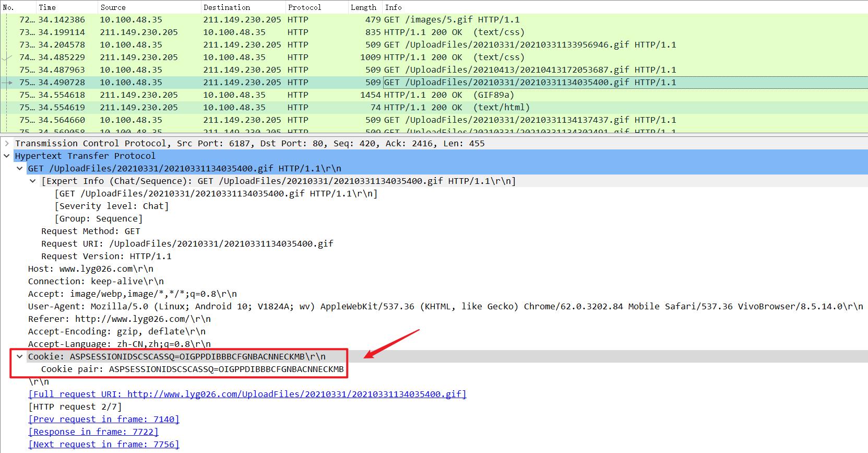Select the Cookie pair ASPSESSIONID line
The image size is (868, 453).
tap(193, 369)
